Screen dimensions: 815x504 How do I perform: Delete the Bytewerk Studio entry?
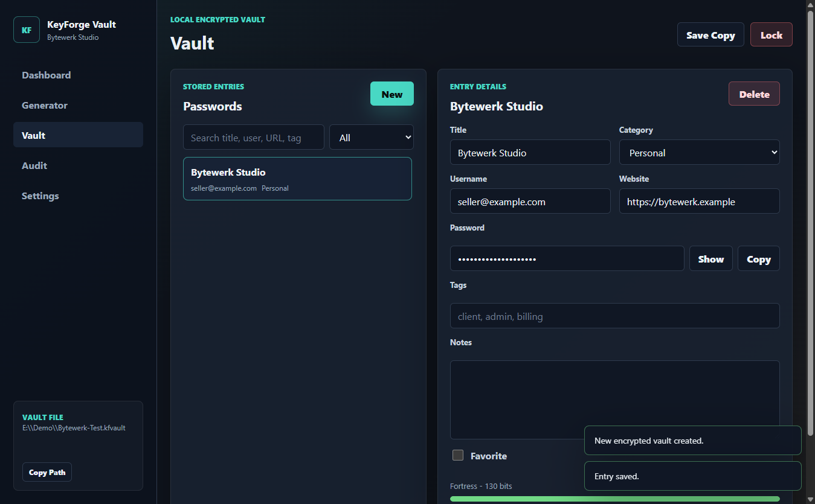754,94
